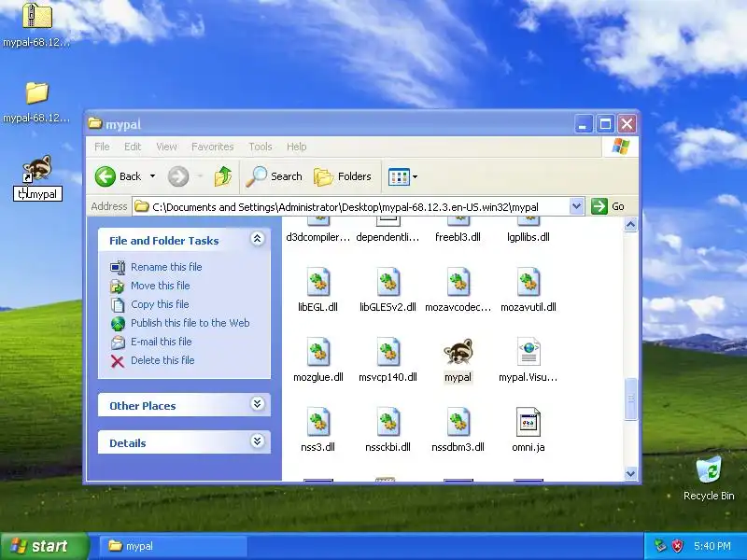Select nss3.dll file icon

[x=318, y=422]
